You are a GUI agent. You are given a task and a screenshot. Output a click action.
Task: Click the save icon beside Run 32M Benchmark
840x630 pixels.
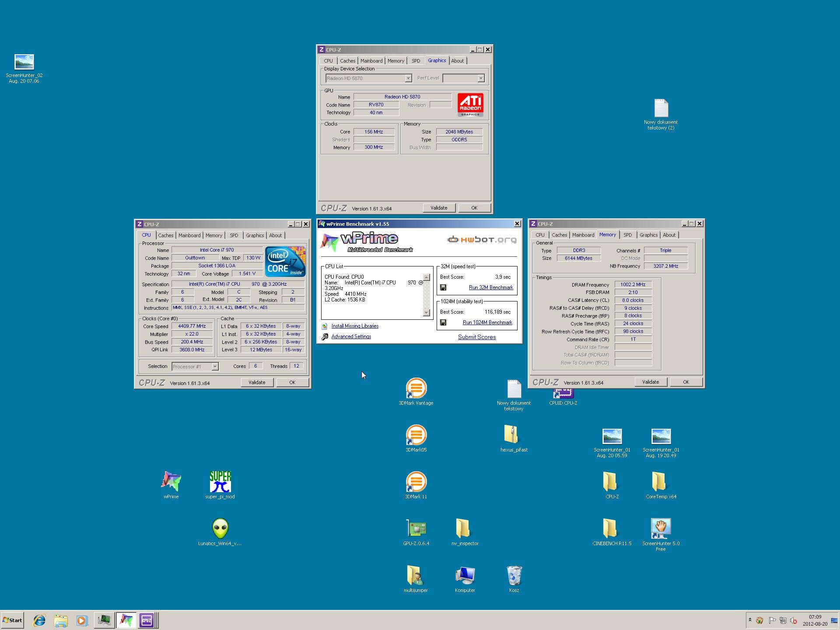point(443,287)
